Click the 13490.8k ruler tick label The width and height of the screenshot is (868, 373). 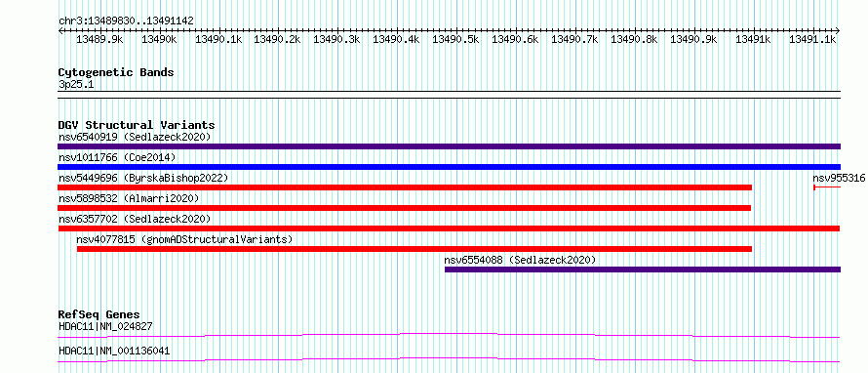[x=634, y=39]
